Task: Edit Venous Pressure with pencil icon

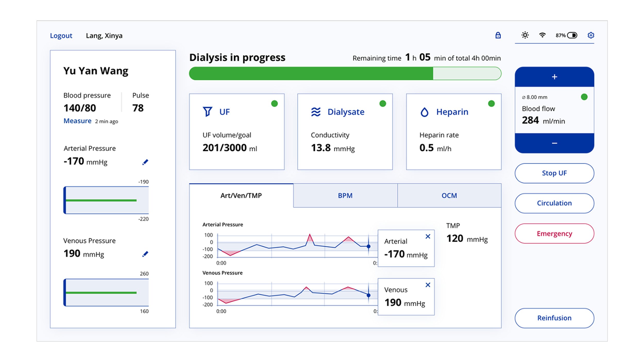Action: tap(145, 254)
